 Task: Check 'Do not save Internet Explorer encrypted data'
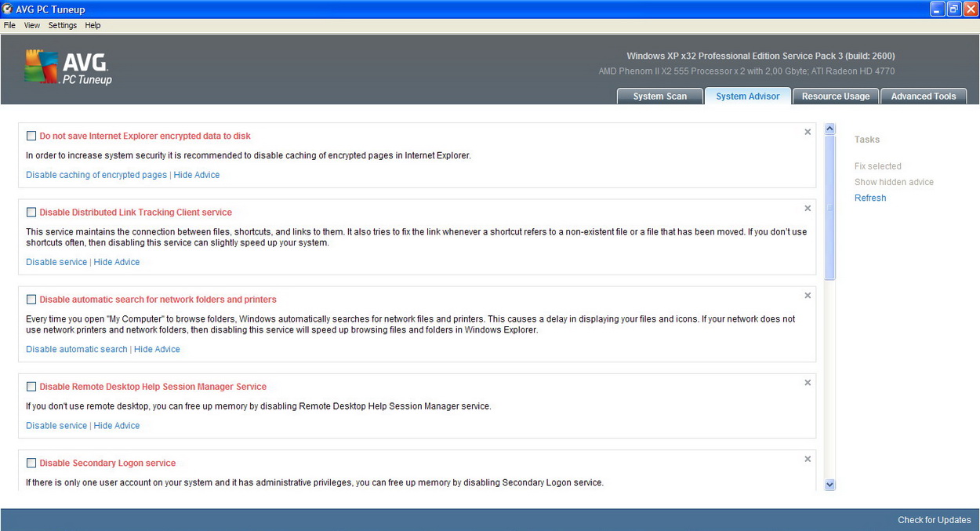point(31,136)
